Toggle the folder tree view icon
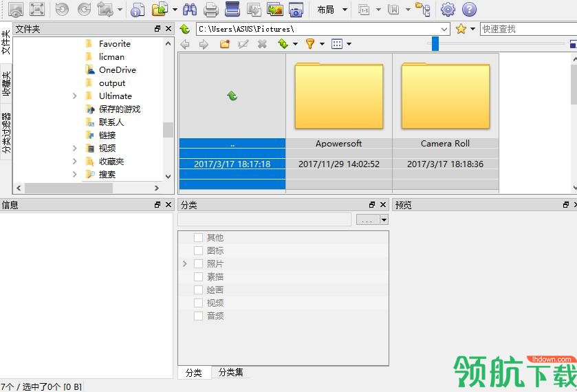The image size is (577, 392). pyautogui.click(x=423, y=10)
